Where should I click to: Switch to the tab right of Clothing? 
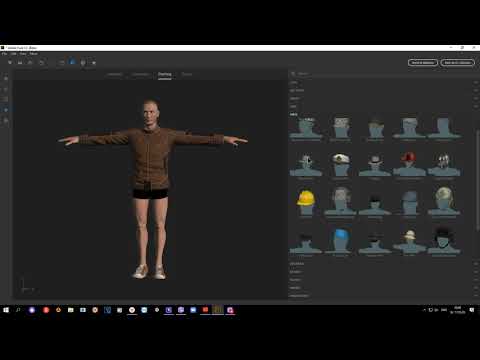[x=187, y=74]
